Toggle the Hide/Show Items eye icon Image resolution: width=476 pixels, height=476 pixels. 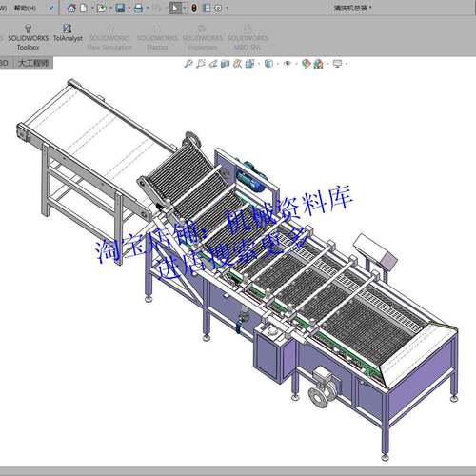[288, 64]
